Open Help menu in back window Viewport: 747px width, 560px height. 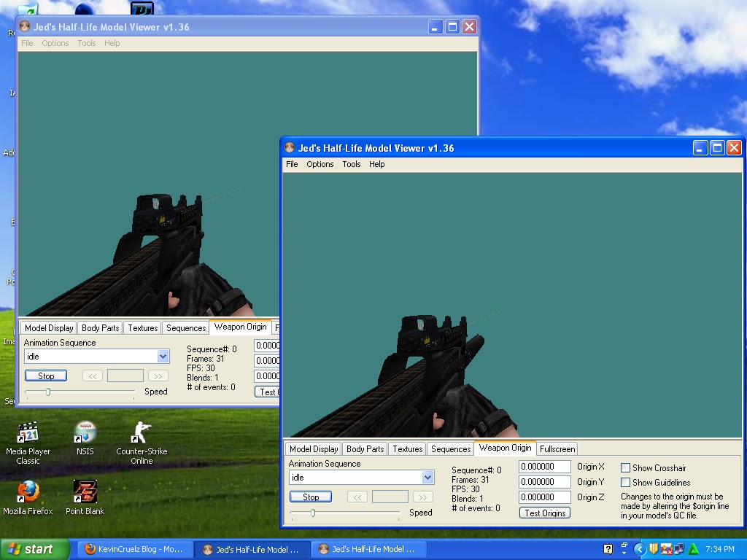click(x=112, y=43)
